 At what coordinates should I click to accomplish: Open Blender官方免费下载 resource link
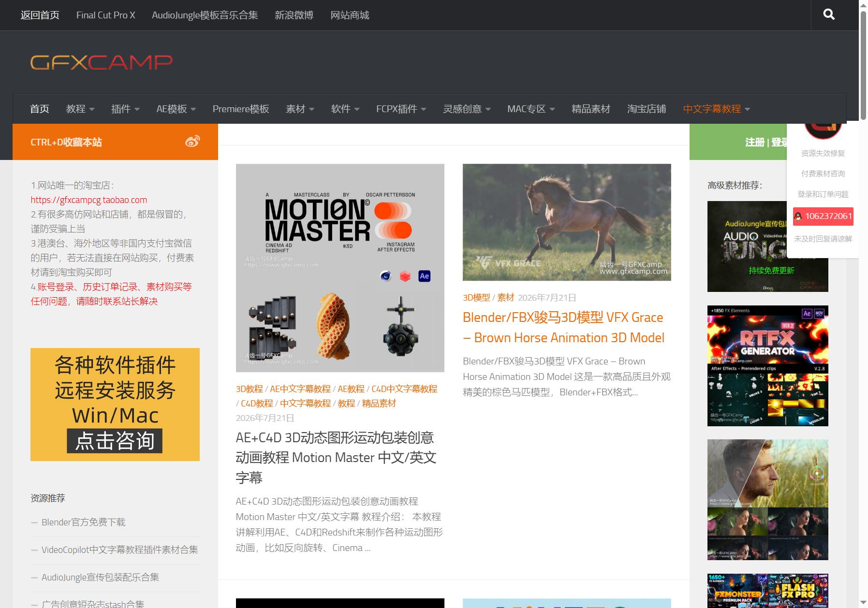[83, 522]
